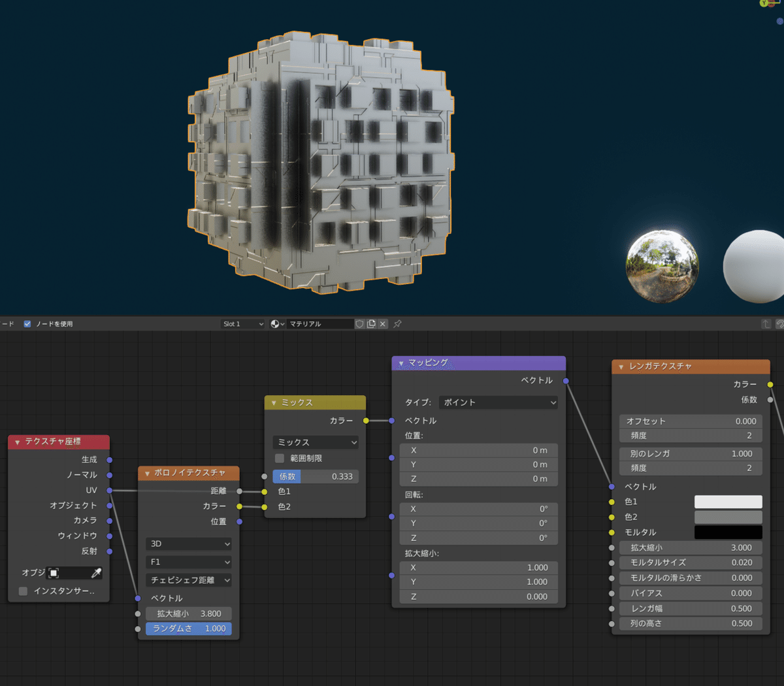This screenshot has height=686, width=784.
Task: Collapse the マッピング node
Action: tap(401, 363)
